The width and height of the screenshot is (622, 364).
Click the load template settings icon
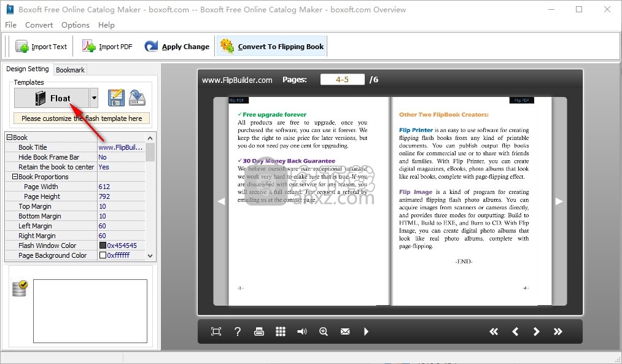pos(138,98)
